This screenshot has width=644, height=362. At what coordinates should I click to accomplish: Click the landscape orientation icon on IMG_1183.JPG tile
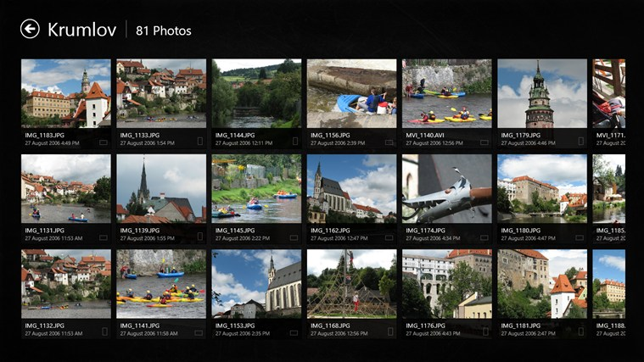(103, 142)
